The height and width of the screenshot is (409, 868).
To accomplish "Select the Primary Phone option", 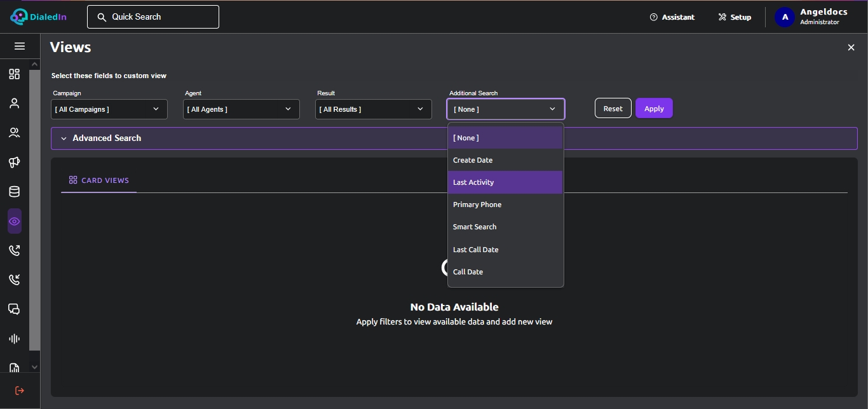I will (x=505, y=204).
